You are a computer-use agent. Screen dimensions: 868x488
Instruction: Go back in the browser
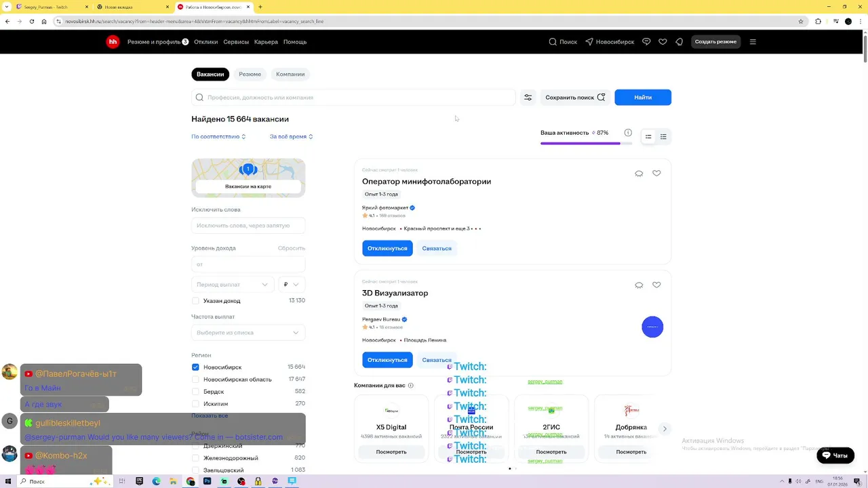(7, 21)
